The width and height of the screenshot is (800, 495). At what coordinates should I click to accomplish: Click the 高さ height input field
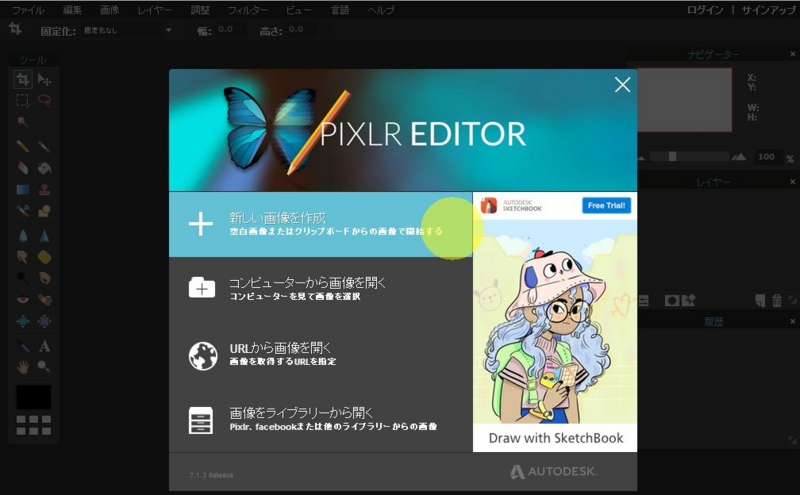pyautogui.click(x=300, y=30)
